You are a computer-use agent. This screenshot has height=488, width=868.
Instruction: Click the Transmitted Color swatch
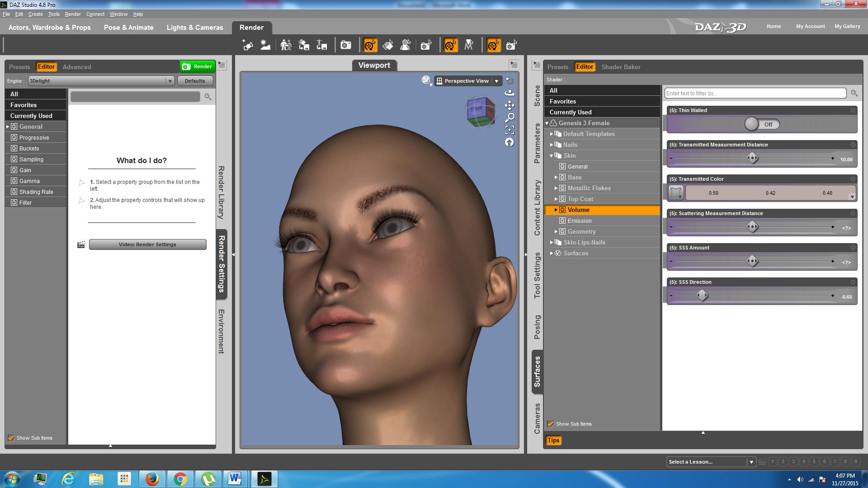click(770, 193)
